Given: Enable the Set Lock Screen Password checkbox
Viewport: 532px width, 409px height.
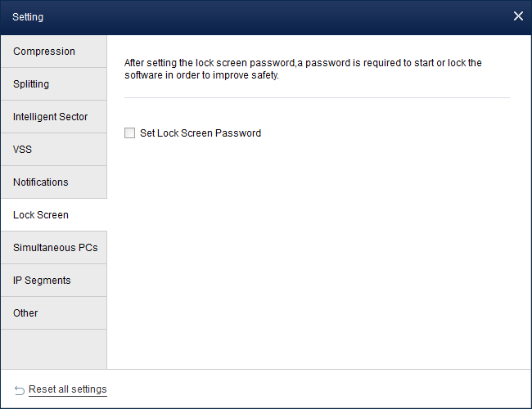Looking at the screenshot, I should [x=129, y=133].
